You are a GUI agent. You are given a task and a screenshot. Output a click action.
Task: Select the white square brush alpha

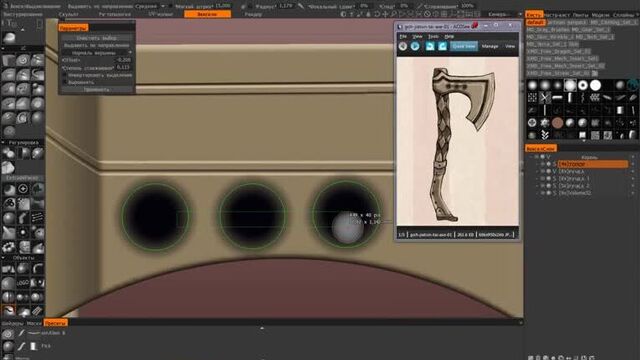[583, 135]
